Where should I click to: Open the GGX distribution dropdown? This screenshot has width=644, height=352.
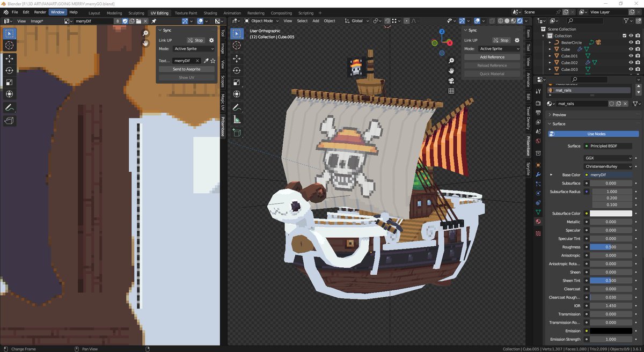click(x=608, y=158)
